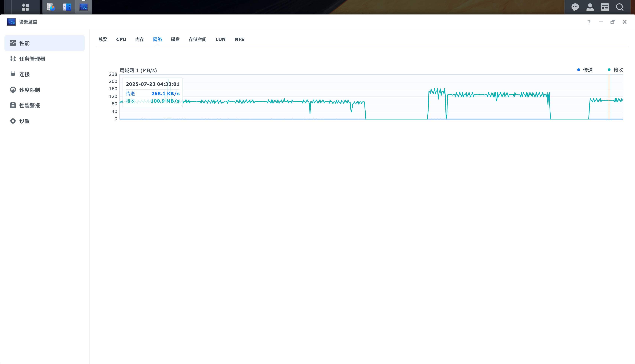This screenshot has height=364, width=635.
Task: Switch to the CPU tab
Action: click(x=121, y=39)
